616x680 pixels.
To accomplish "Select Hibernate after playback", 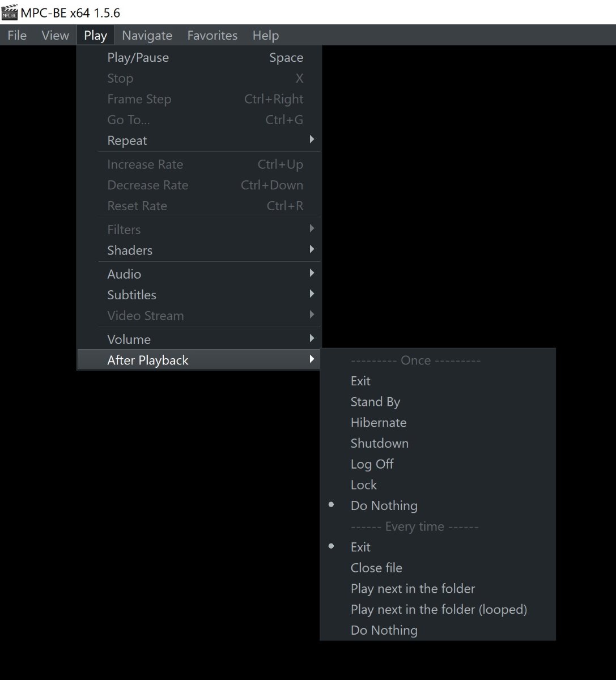I will 379,422.
